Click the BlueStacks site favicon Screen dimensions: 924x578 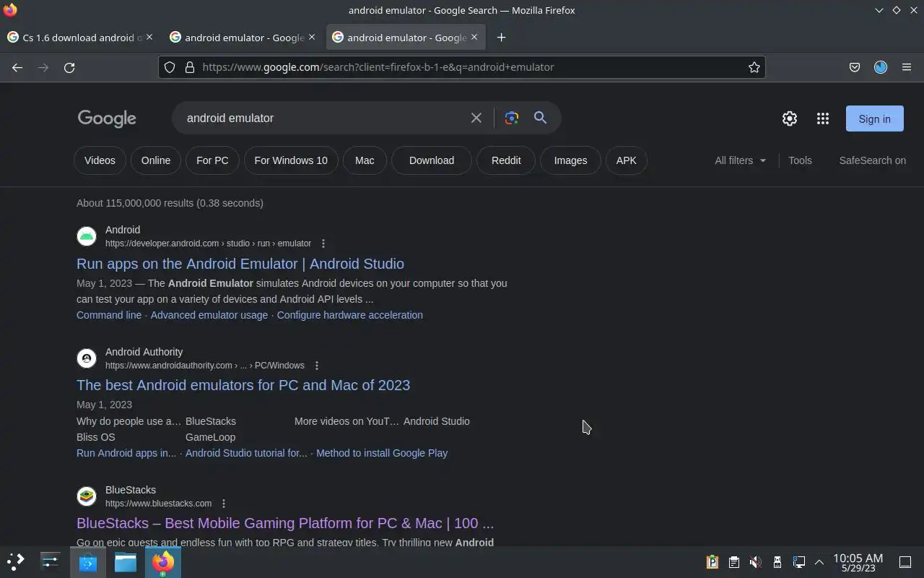pos(87,496)
